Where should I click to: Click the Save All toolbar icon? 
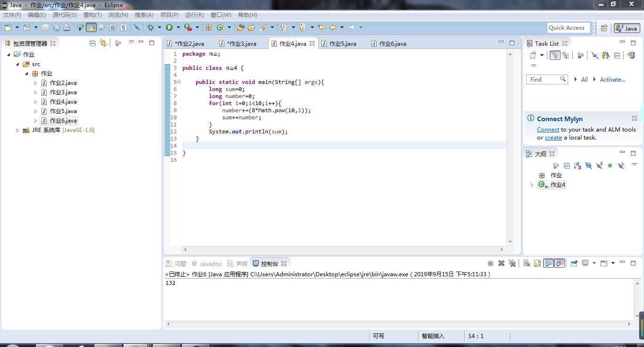pos(56,28)
